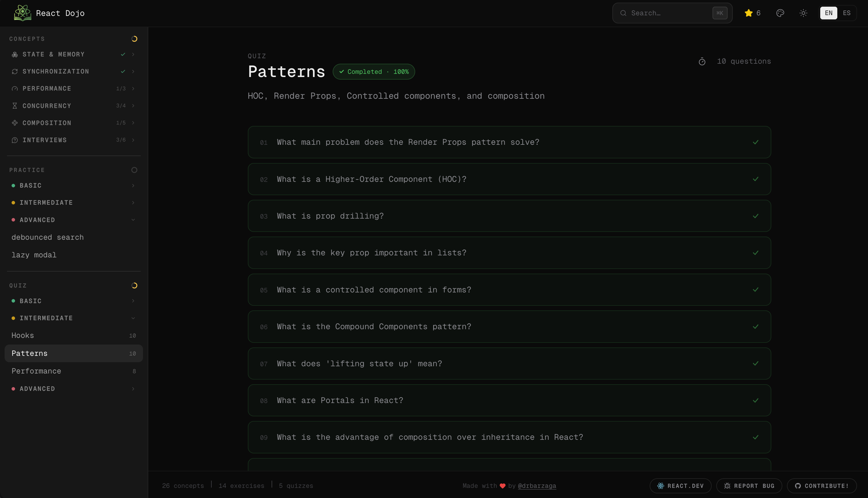Viewport: 868px width, 498px height.
Task: Click checkmark on lifting state up question
Action: (x=755, y=364)
